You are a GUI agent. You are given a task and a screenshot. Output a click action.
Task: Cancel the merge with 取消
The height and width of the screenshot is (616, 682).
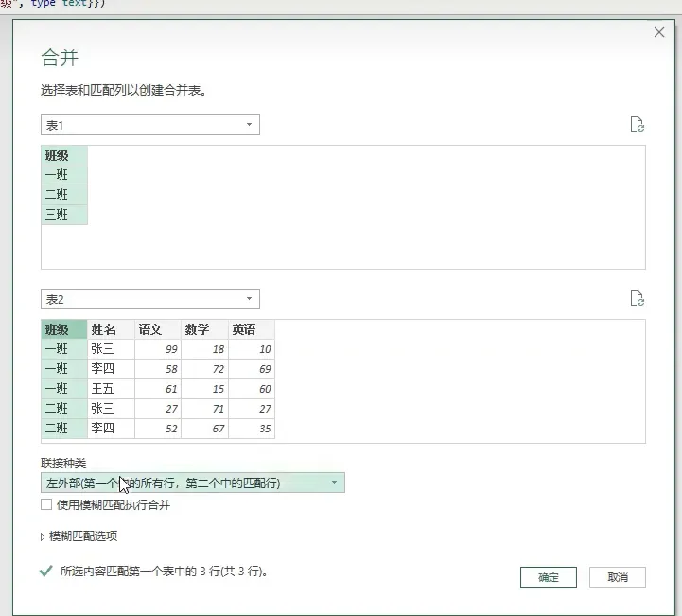pos(618,577)
